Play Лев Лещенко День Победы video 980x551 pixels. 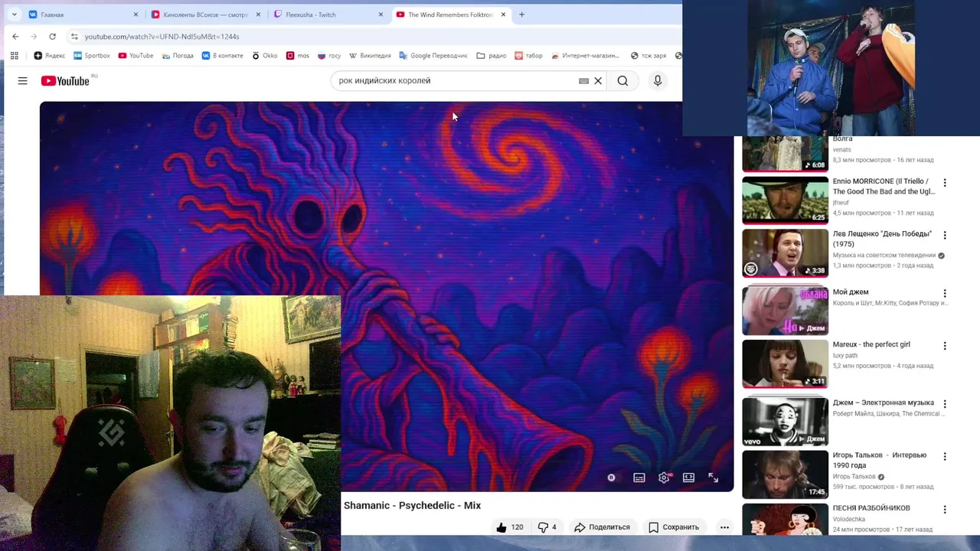(785, 253)
